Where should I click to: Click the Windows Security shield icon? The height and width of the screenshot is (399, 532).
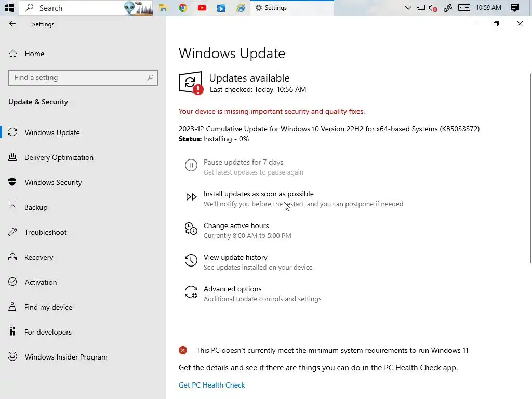tap(12, 182)
